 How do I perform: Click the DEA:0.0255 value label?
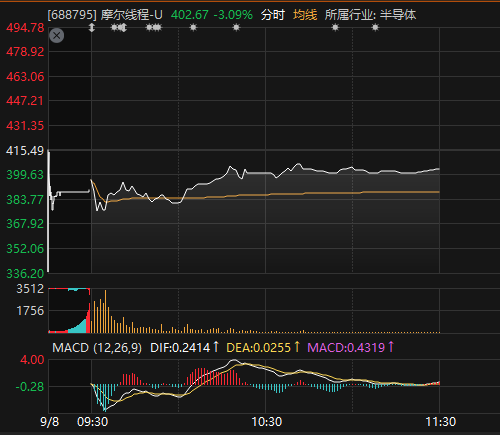[263, 348]
